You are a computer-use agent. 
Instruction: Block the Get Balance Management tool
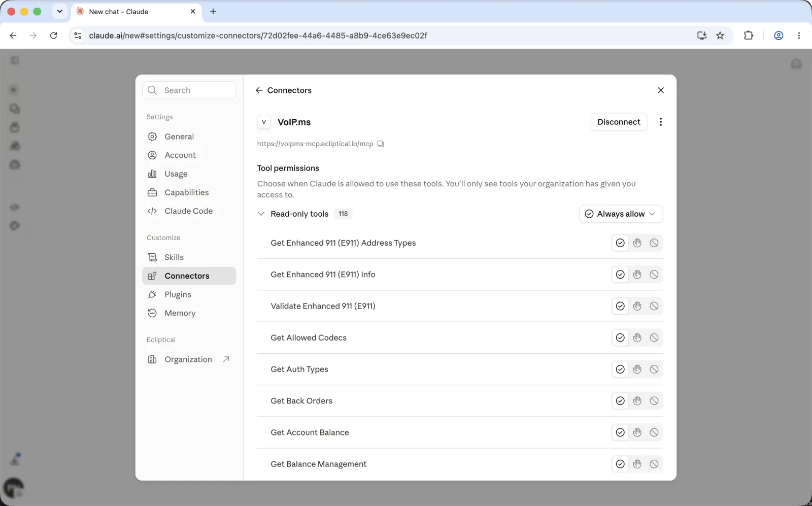point(654,464)
